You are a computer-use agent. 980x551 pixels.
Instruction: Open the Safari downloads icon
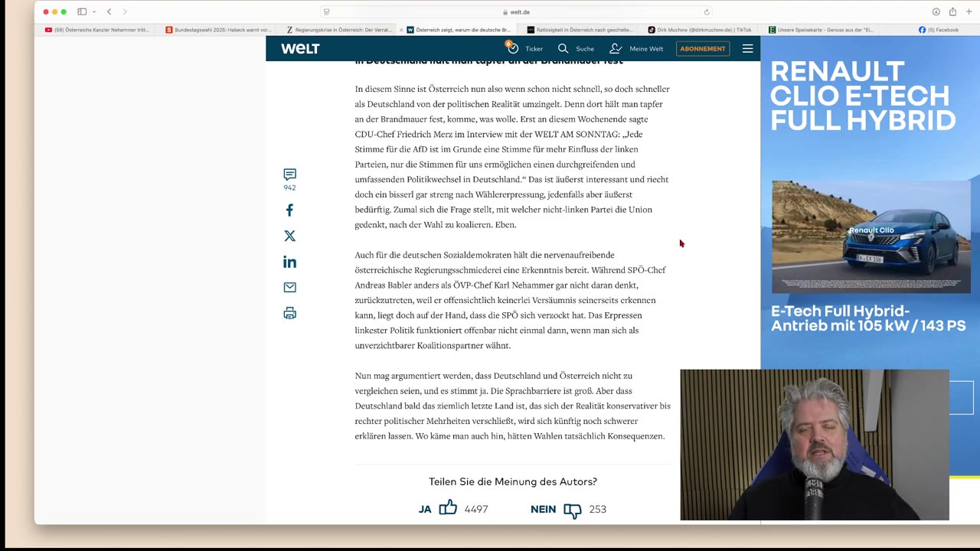coord(936,11)
